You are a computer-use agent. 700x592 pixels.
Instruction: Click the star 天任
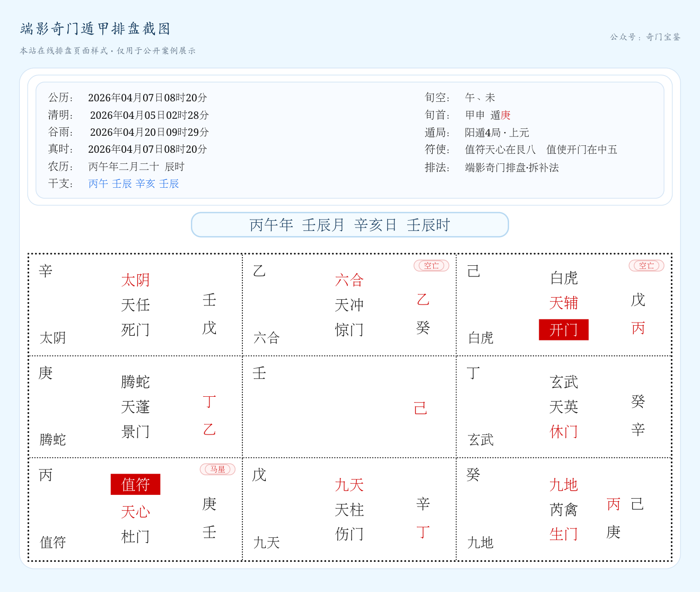(135, 305)
